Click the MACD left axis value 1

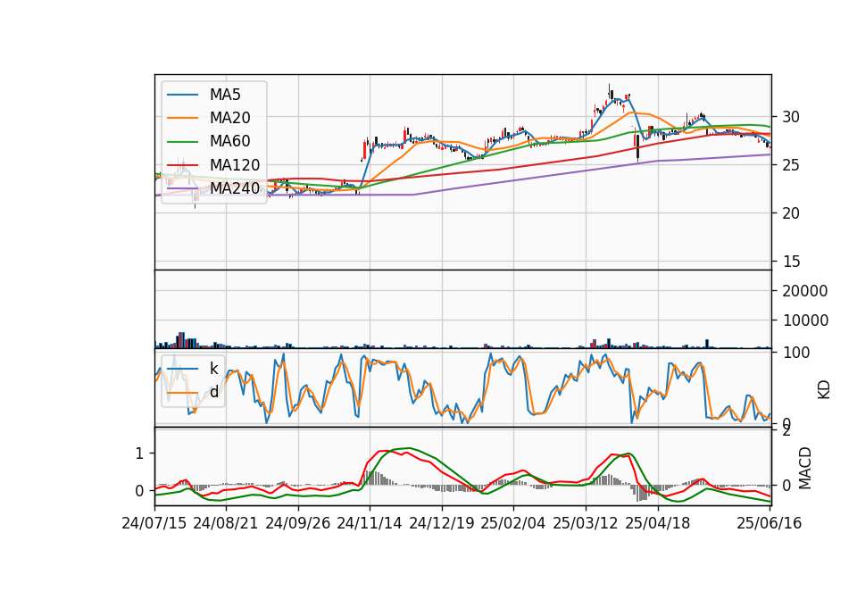click(140, 454)
